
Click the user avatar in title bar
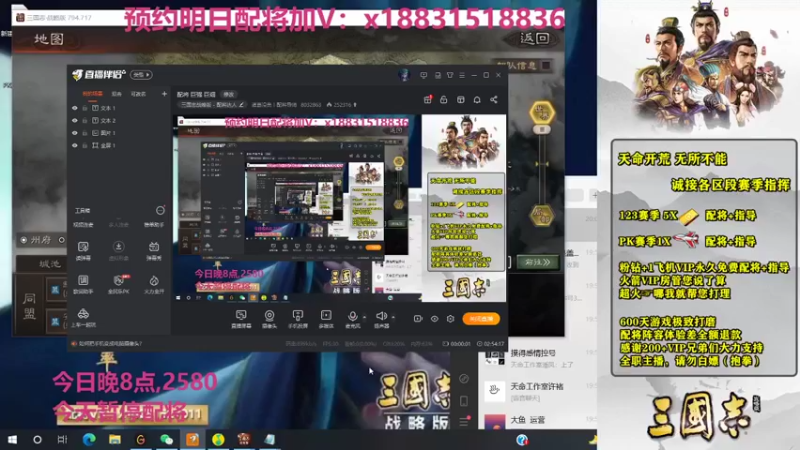[405, 75]
